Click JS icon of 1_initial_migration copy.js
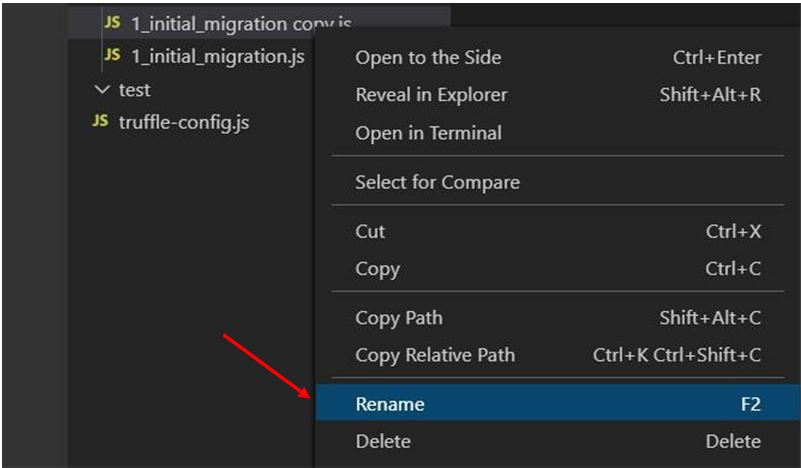The image size is (801, 468). pyautogui.click(x=112, y=22)
